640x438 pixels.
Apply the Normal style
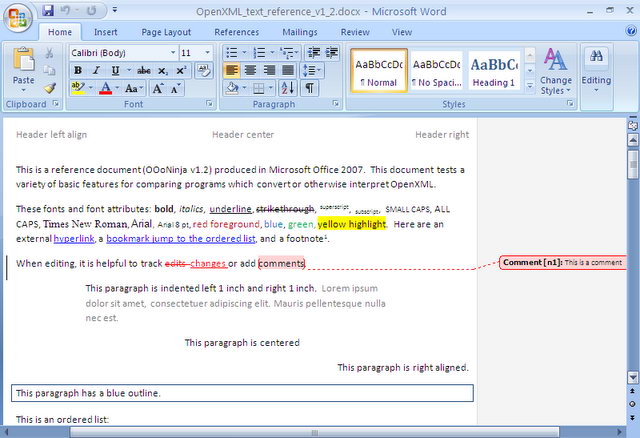[x=379, y=71]
